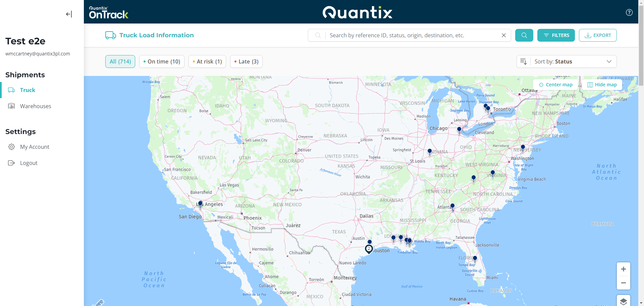Clear the search field with the X
The width and height of the screenshot is (644, 306).
504,35
